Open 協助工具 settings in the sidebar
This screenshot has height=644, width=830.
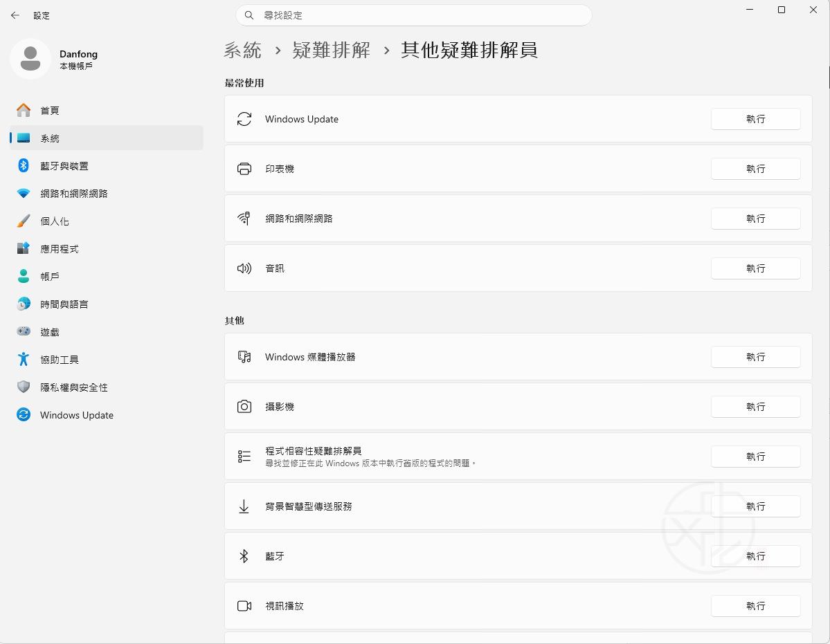pyautogui.click(x=107, y=359)
